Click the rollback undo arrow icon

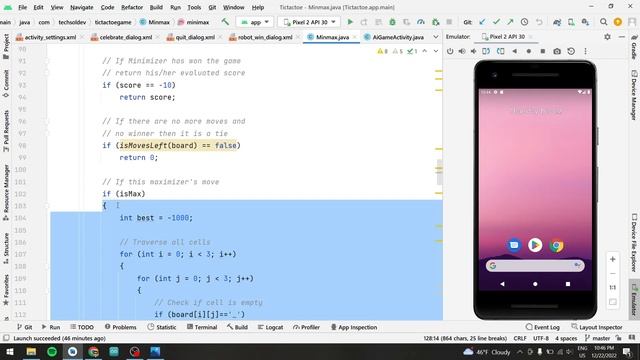click(539, 22)
